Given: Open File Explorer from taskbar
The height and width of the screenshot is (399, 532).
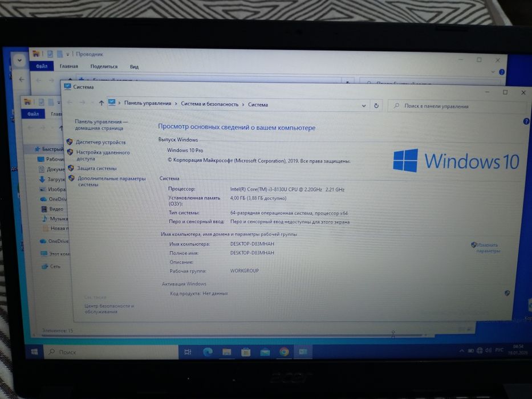Looking at the screenshot, I should tap(226, 352).
